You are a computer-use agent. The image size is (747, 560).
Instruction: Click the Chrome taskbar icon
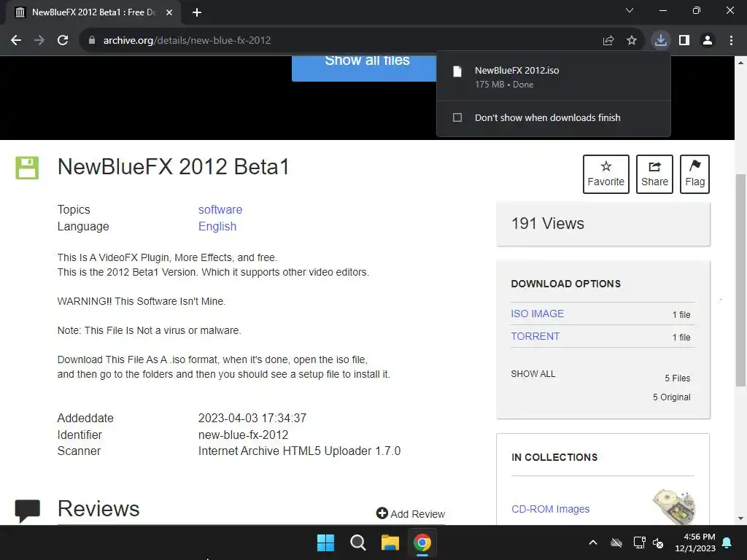[x=422, y=542]
